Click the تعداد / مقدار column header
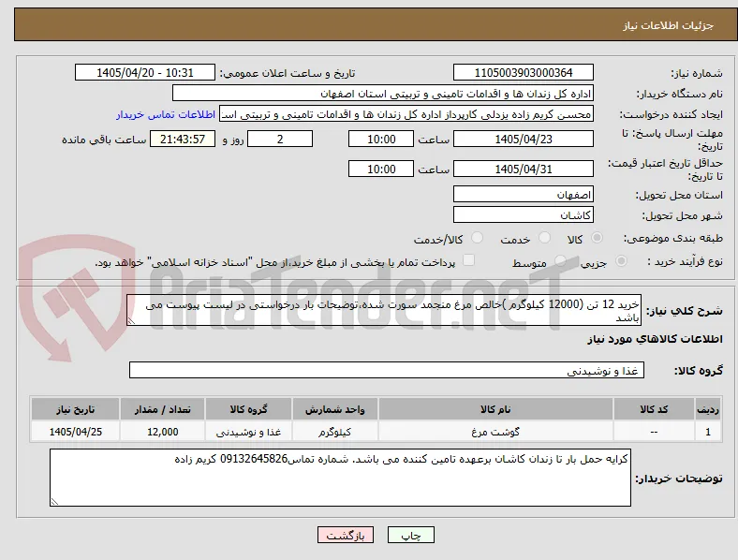Screen dimensions: 738x560 (x=162, y=409)
